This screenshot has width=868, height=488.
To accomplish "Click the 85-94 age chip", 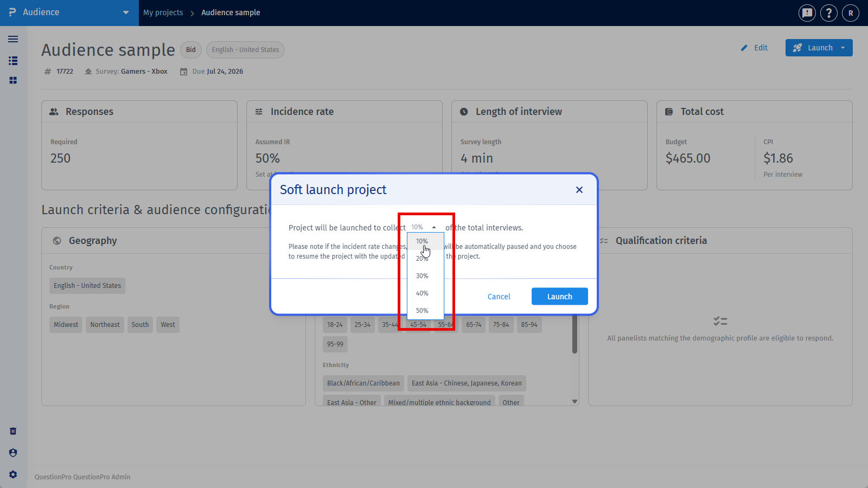I will click(529, 325).
